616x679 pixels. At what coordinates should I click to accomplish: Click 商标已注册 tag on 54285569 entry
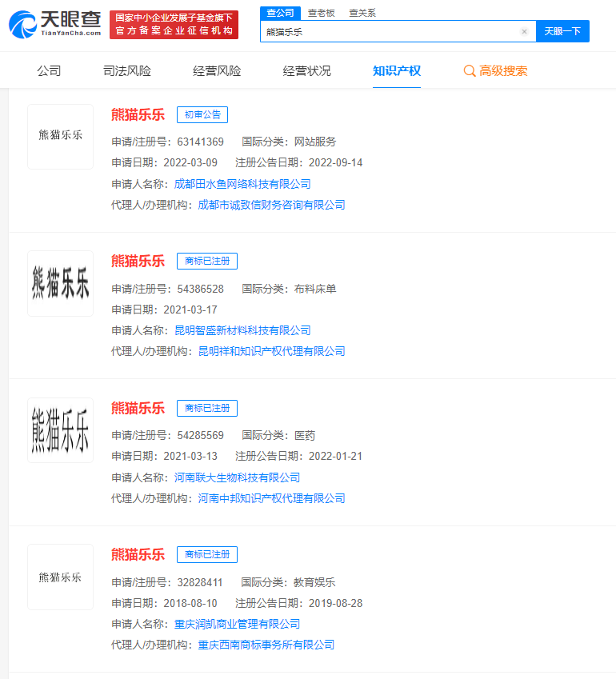(207, 408)
